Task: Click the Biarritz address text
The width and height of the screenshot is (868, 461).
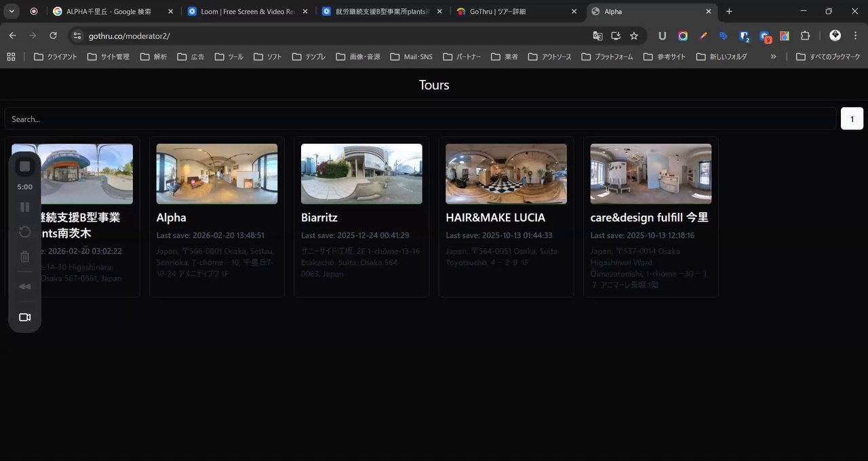Action: click(x=361, y=262)
